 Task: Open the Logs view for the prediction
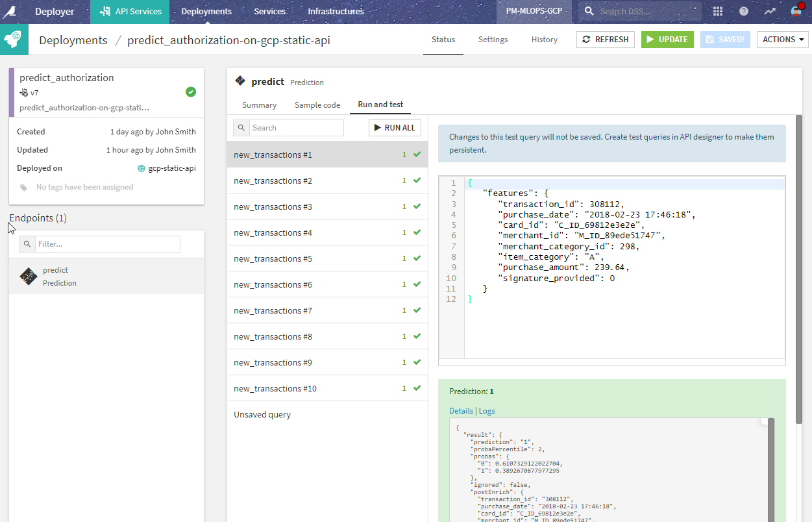(x=487, y=410)
